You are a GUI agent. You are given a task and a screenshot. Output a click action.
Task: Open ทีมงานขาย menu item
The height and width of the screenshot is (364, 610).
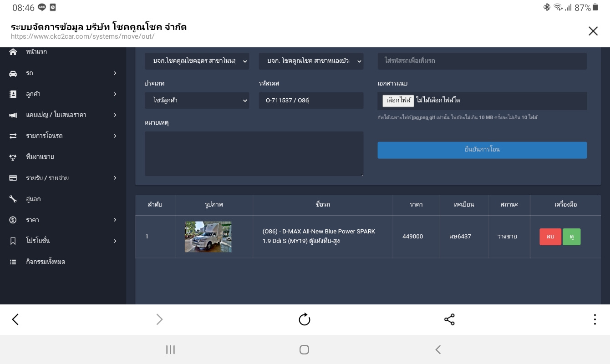40,157
